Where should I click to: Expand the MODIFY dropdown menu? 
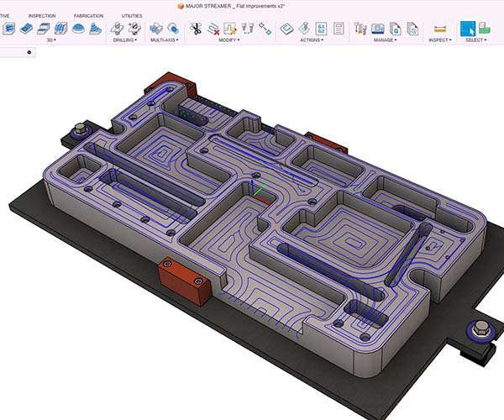[x=229, y=39]
